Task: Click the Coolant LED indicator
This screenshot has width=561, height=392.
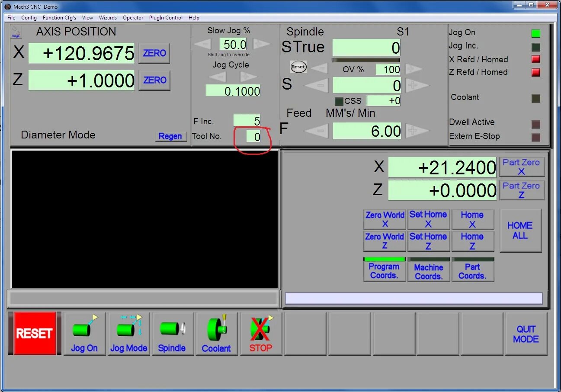Action: click(536, 98)
